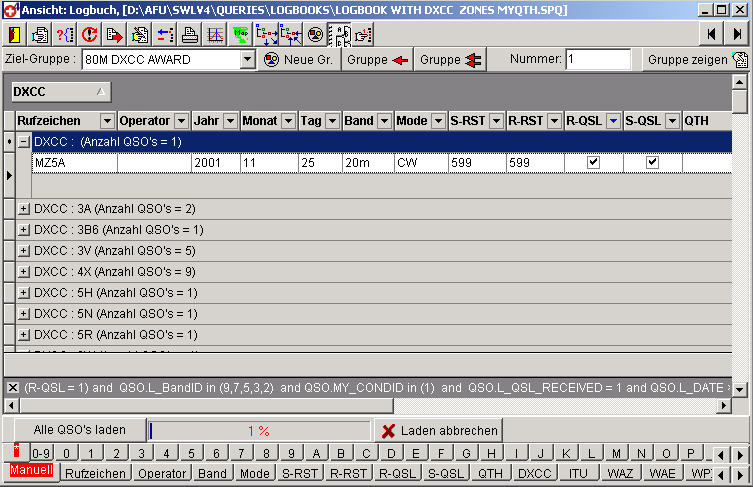Click the expand all groups tree icon
This screenshot has width=753, height=487.
(266, 35)
